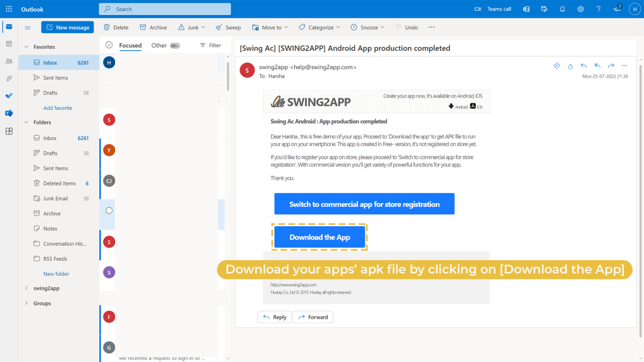Undo the last action
This screenshot has height=362, width=644.
(x=407, y=28)
